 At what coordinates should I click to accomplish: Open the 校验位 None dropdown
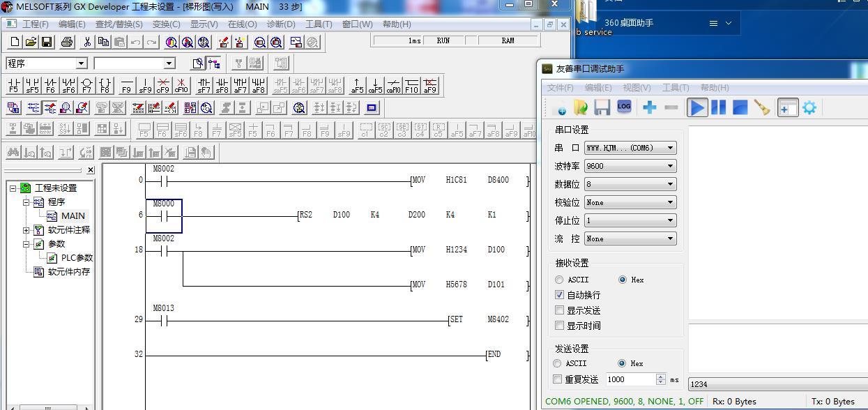tap(630, 202)
